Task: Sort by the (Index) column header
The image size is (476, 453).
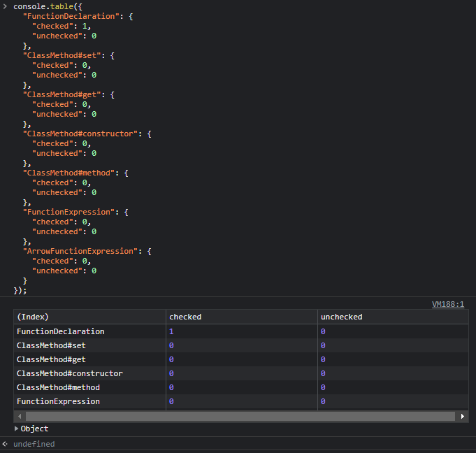Action: 90,317
